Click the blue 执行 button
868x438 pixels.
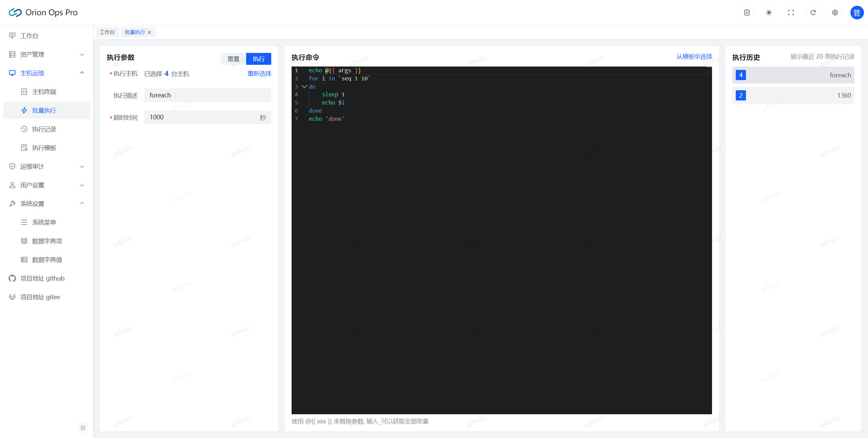[258, 59]
